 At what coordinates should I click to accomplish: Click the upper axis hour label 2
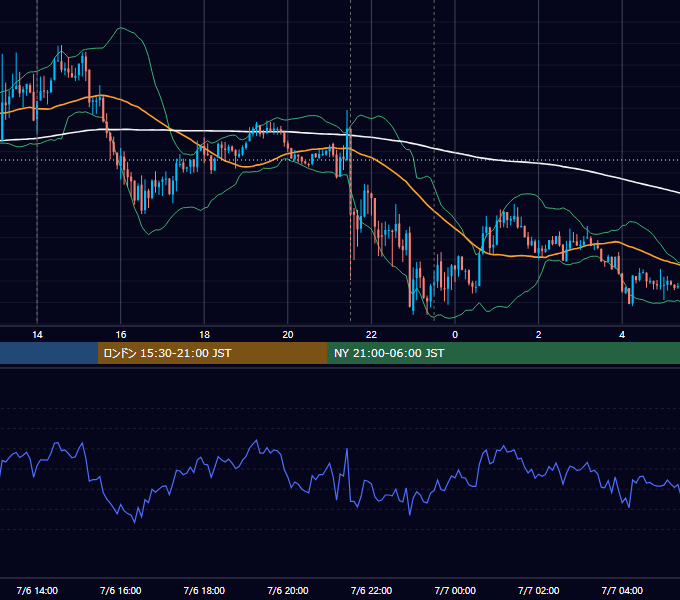pos(539,335)
